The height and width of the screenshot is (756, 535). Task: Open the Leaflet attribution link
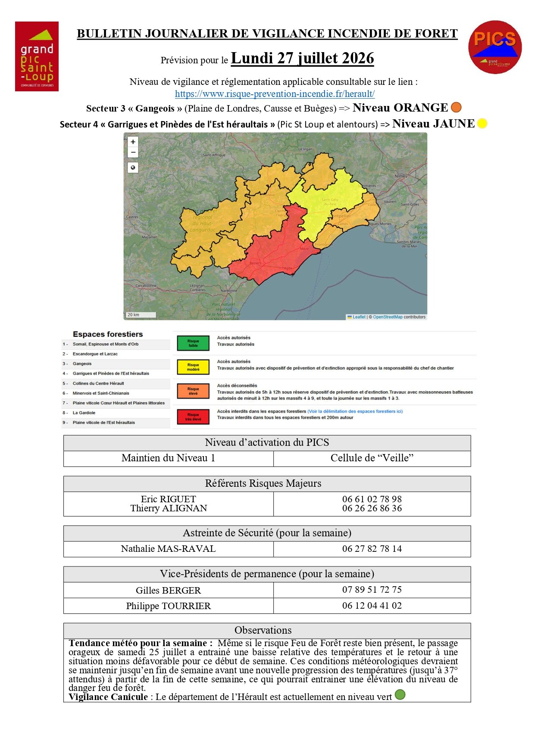(359, 317)
